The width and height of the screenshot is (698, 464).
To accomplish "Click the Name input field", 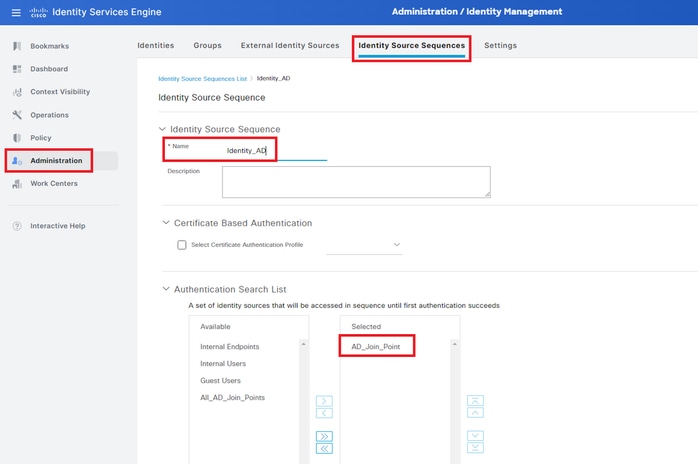I will point(276,151).
